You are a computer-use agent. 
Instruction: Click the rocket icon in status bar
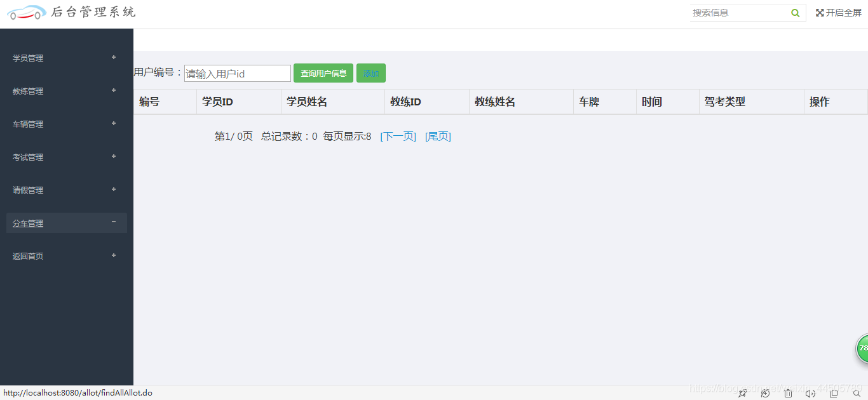tap(742, 394)
